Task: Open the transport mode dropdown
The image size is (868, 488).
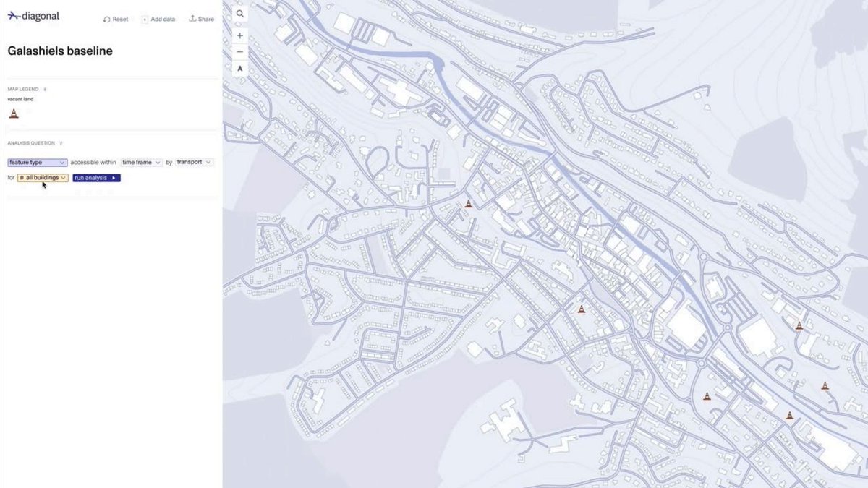Action: [193, 162]
